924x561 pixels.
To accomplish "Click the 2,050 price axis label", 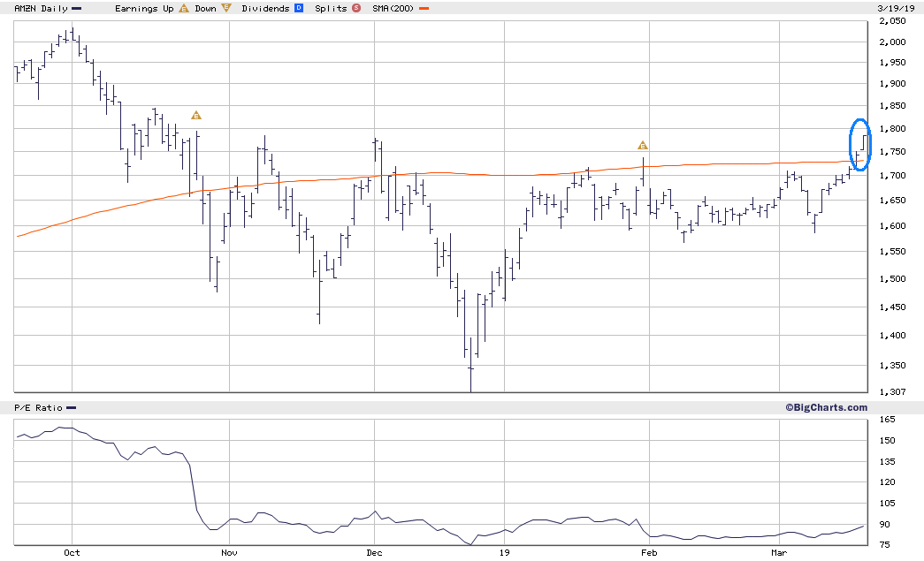I will tap(892, 20).
